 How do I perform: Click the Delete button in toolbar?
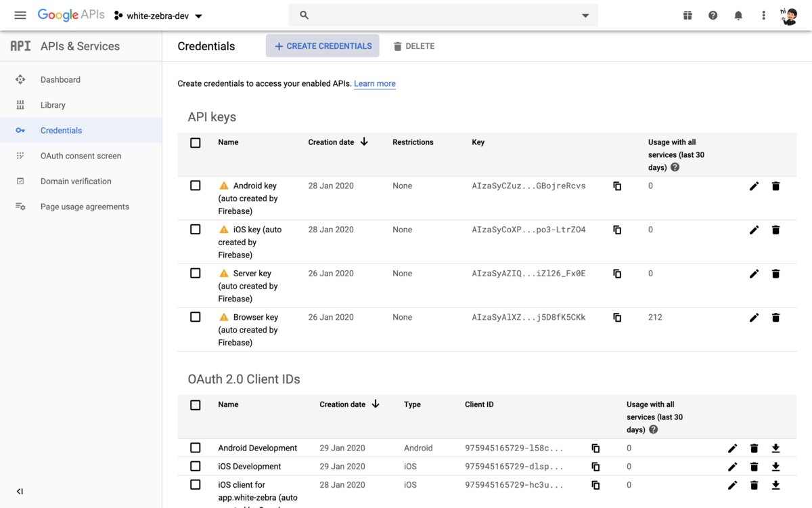(414, 46)
